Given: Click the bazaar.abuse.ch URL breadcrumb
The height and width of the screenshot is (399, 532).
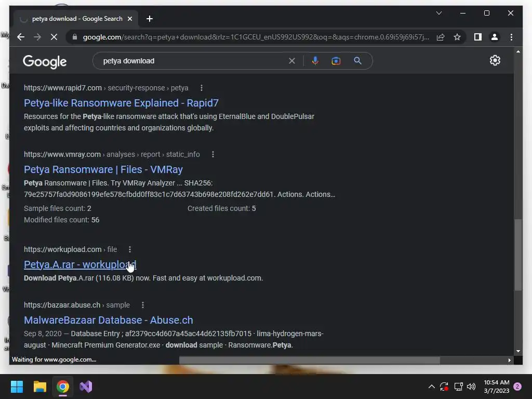Looking at the screenshot, I should 77,305.
